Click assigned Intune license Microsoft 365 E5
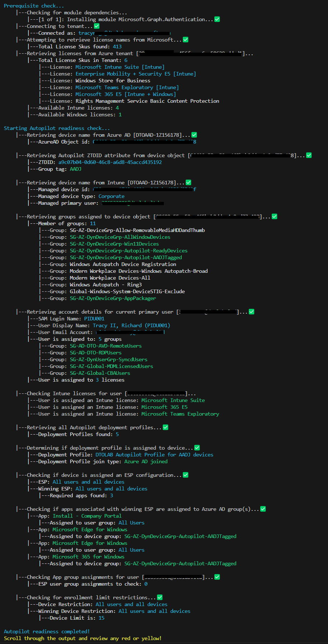 point(165,407)
